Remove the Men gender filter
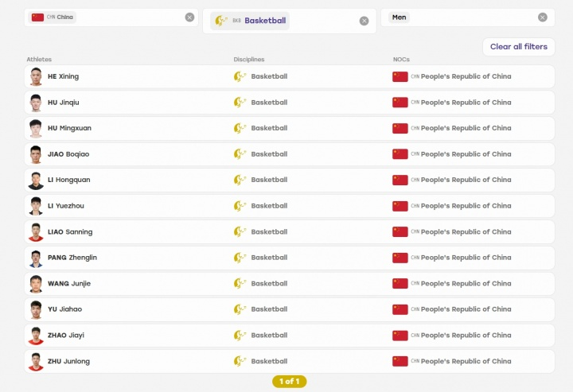 click(x=542, y=17)
